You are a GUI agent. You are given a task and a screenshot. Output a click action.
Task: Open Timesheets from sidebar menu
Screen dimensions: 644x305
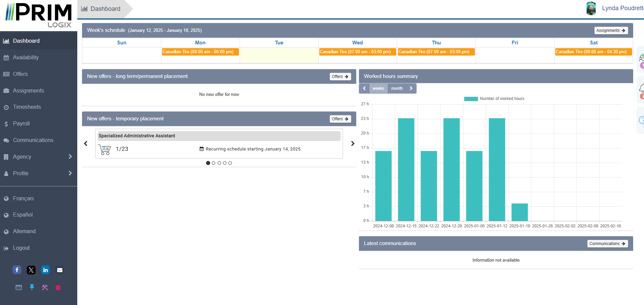(27, 107)
